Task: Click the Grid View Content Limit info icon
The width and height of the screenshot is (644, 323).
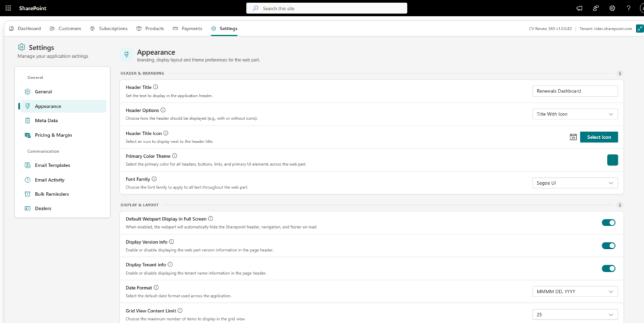Action: tap(180, 310)
